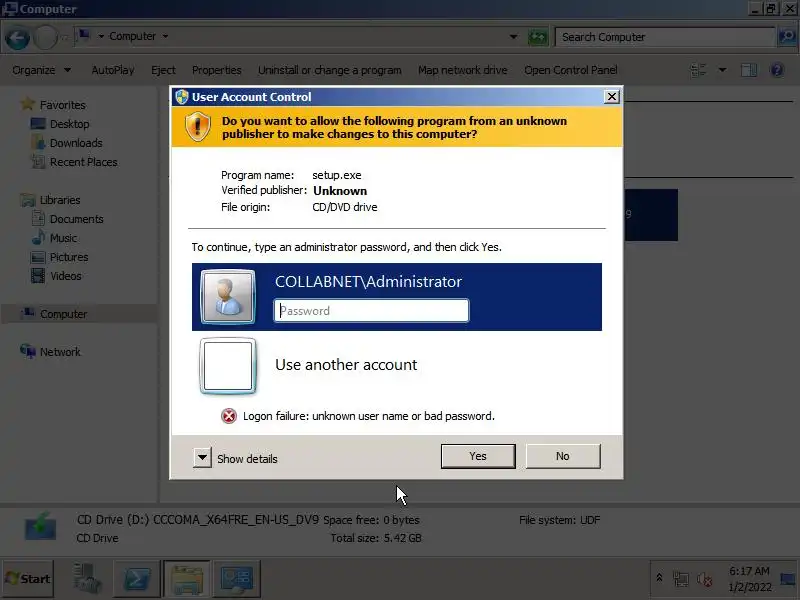800x600 pixels.
Task: Click the Forward arrow in Computer window
Action: (x=45, y=38)
